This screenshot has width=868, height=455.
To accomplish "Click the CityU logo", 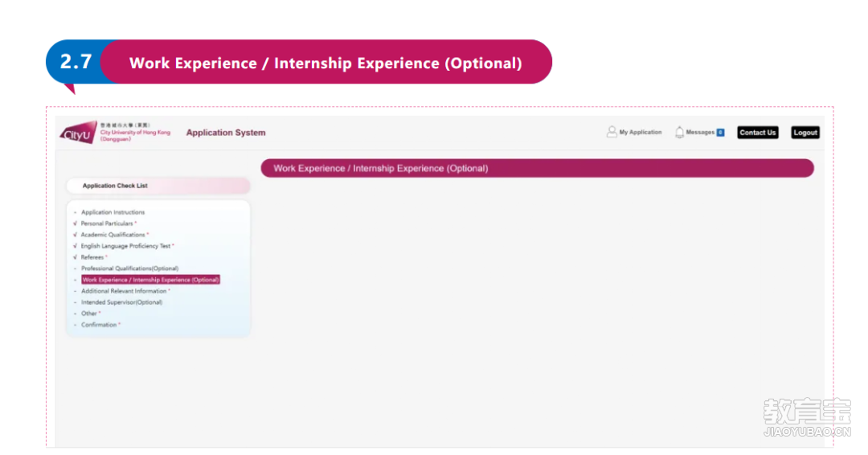I will (x=79, y=133).
